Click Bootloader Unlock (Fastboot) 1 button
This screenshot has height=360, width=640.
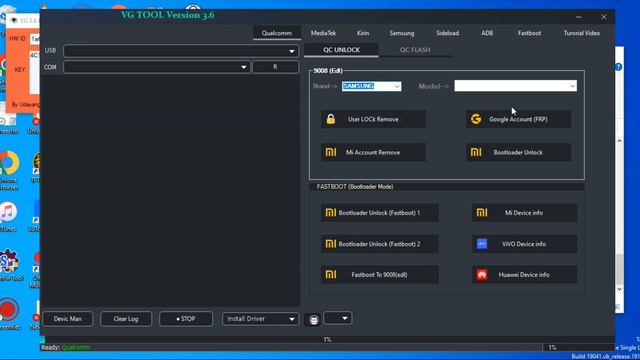pyautogui.click(x=380, y=213)
